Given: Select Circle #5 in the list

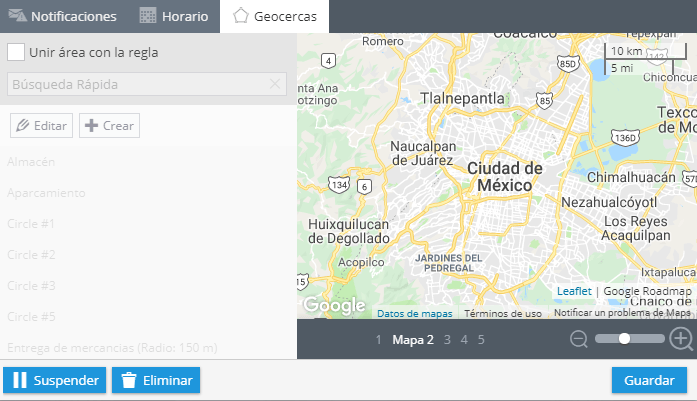Looking at the screenshot, I should 31,317.
